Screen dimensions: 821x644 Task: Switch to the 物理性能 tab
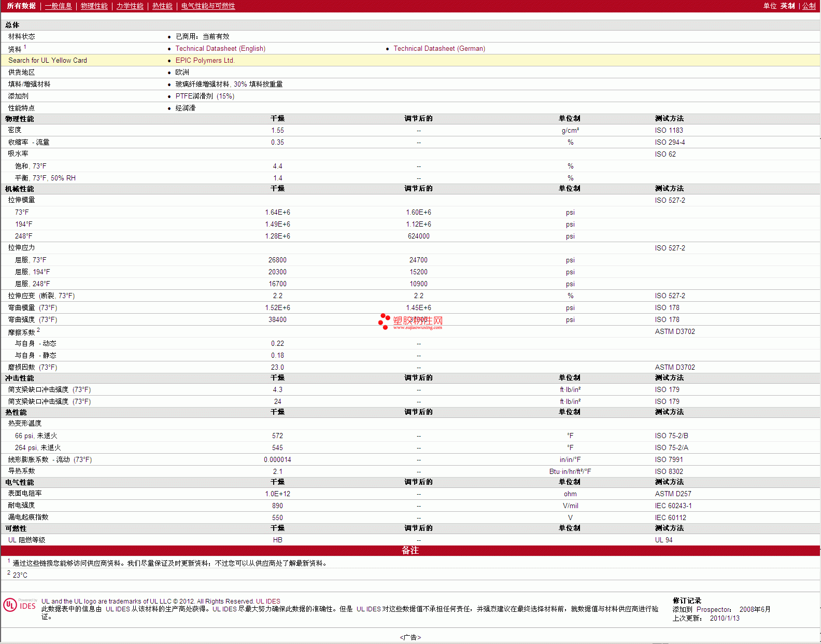(94, 6)
